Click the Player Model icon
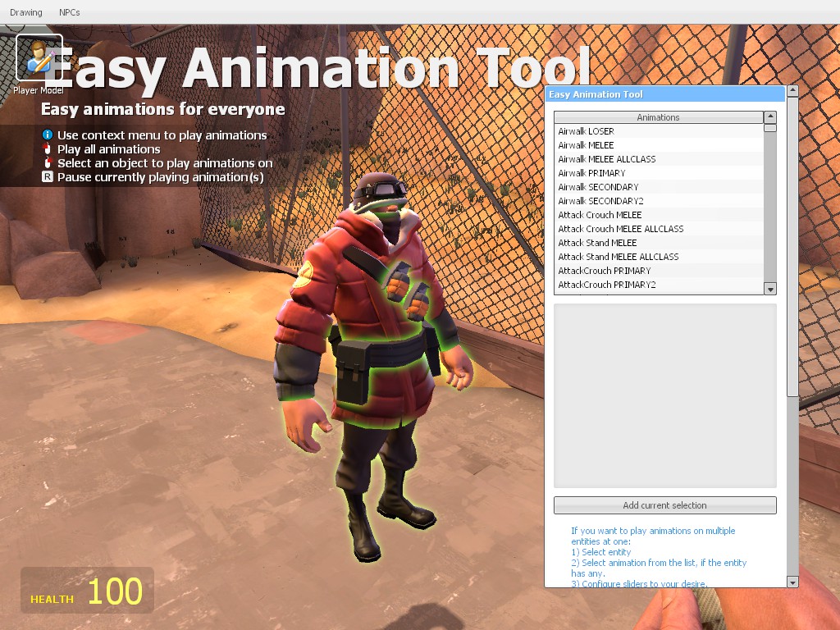Screen dimensions: 840x630 coord(39,58)
